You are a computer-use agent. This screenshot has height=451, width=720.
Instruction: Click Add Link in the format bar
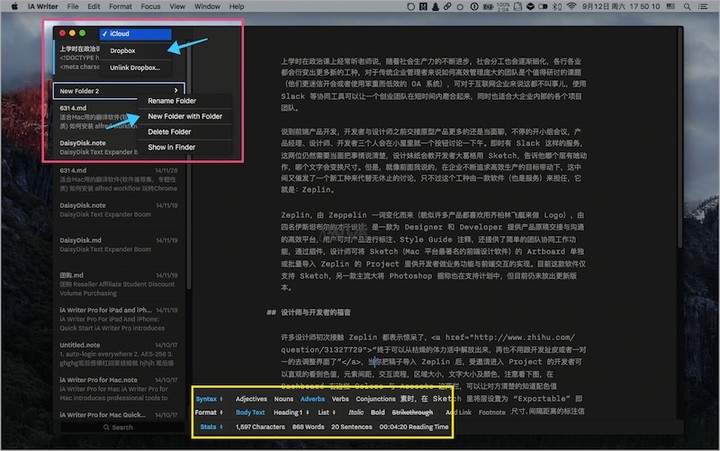click(458, 412)
